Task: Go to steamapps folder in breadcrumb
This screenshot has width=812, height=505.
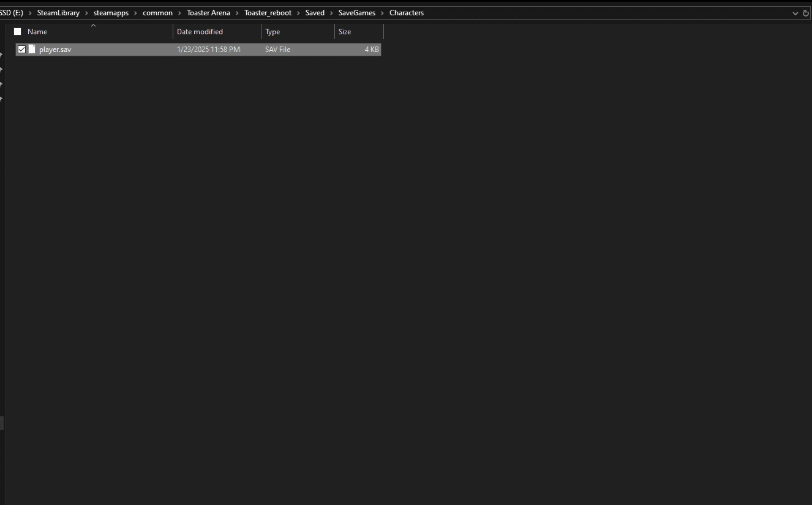Action: (x=111, y=13)
